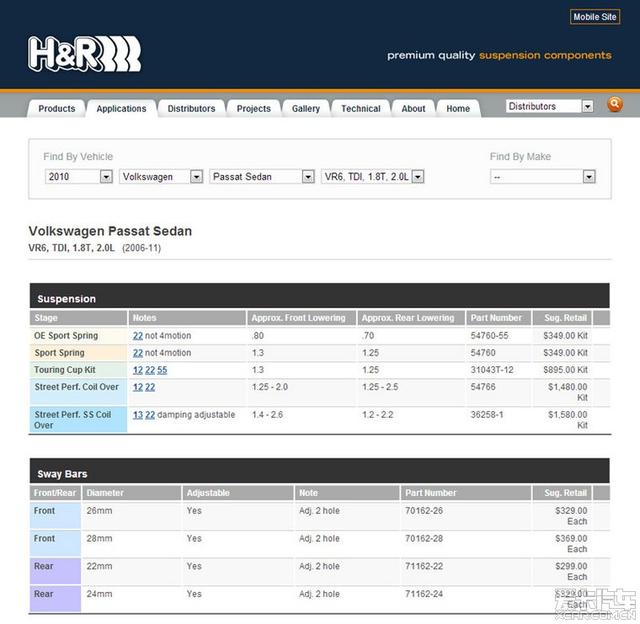Click sway bar part number 71162-22
The height and width of the screenshot is (624, 640).
pos(424,566)
